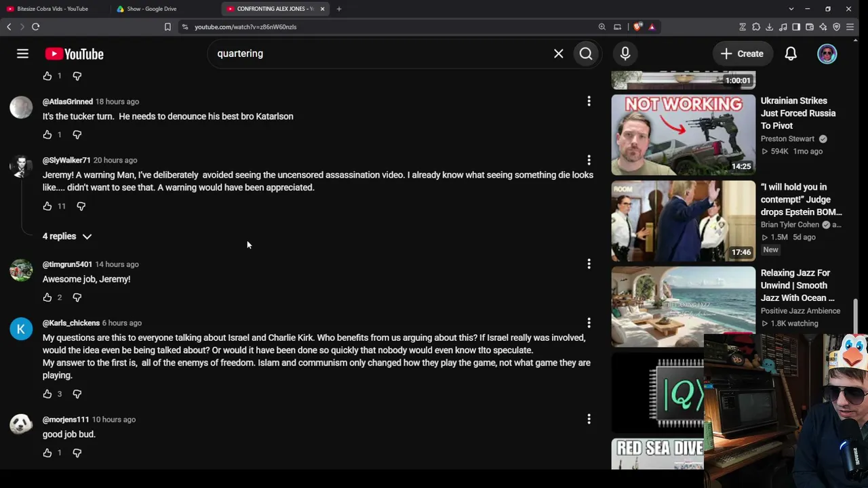This screenshot has width=868, height=488.
Task: Click the page's vertical scrollbar thumb
Action: click(855, 317)
